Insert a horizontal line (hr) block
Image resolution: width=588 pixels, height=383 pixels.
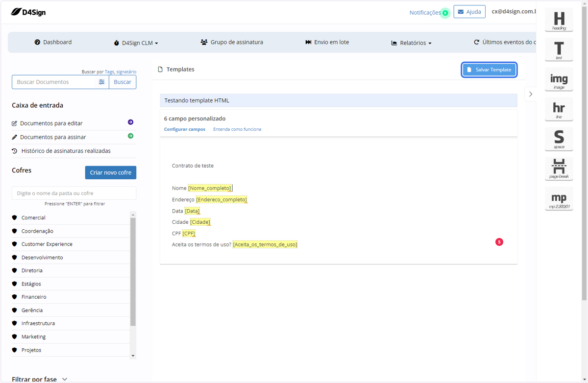[x=559, y=109]
